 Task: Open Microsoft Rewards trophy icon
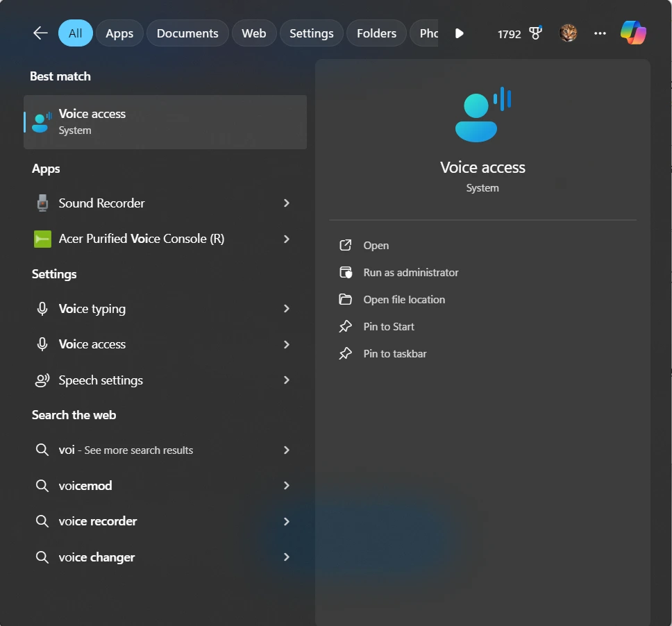pyautogui.click(x=535, y=33)
